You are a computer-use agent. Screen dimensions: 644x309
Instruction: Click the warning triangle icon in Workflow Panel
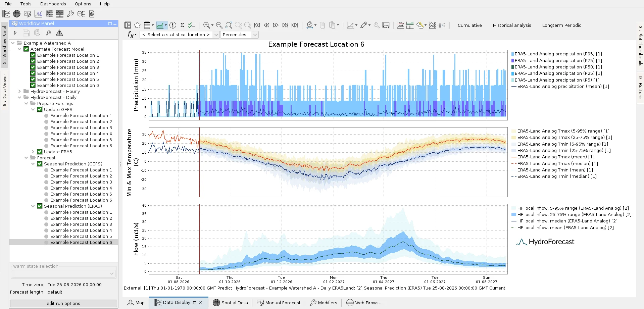coord(59,33)
